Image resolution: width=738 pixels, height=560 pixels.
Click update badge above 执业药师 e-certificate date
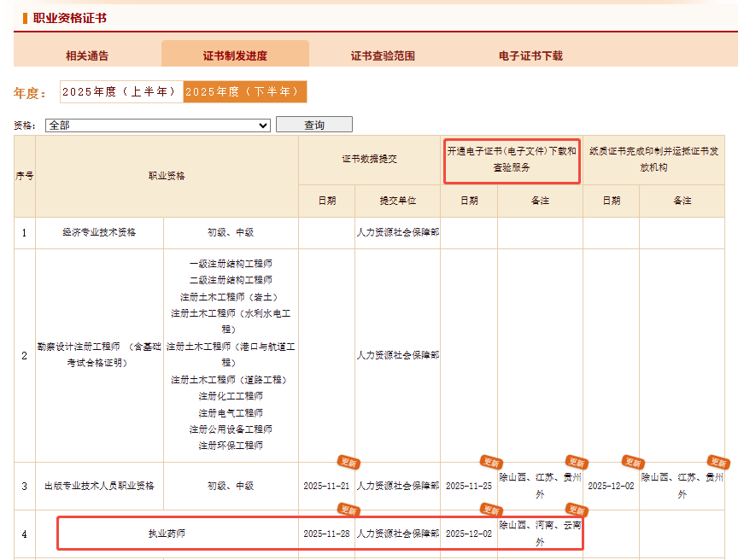[490, 510]
